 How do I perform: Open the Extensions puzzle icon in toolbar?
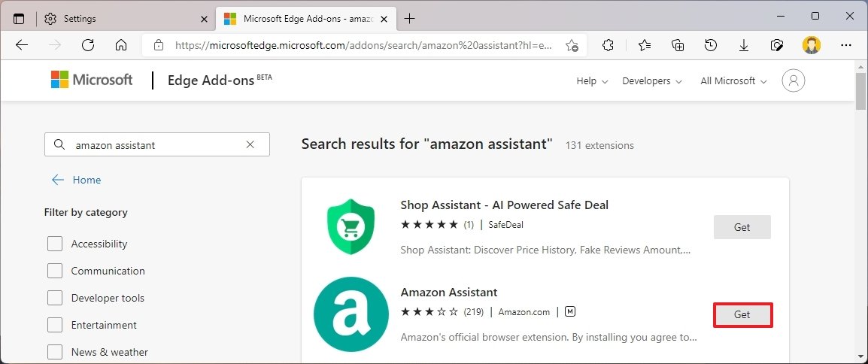click(609, 45)
